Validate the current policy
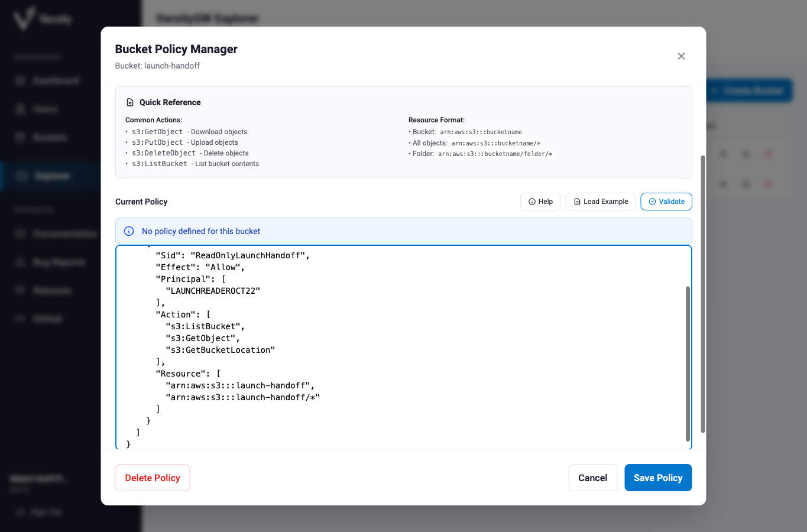The image size is (807, 532). click(x=666, y=202)
